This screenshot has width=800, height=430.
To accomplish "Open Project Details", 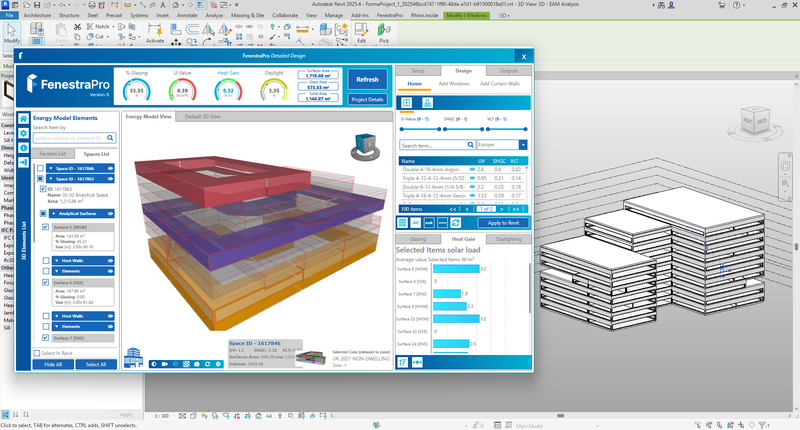I will coord(367,99).
